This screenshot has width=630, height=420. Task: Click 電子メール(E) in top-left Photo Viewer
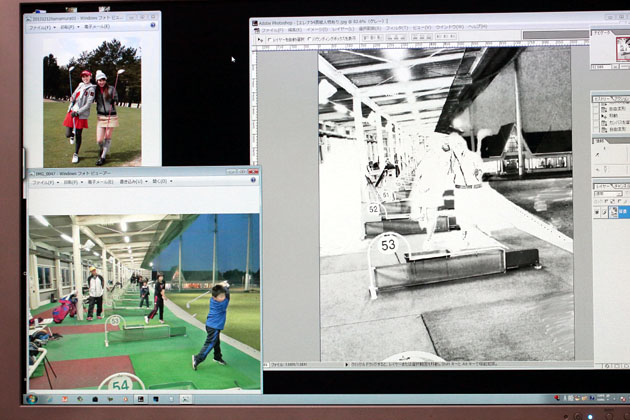[97, 27]
